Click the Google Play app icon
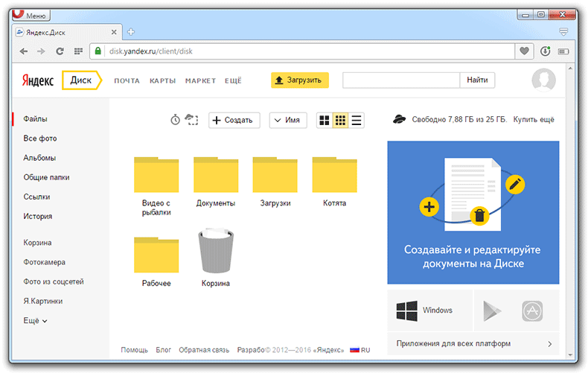588x373 pixels. pos(492,310)
